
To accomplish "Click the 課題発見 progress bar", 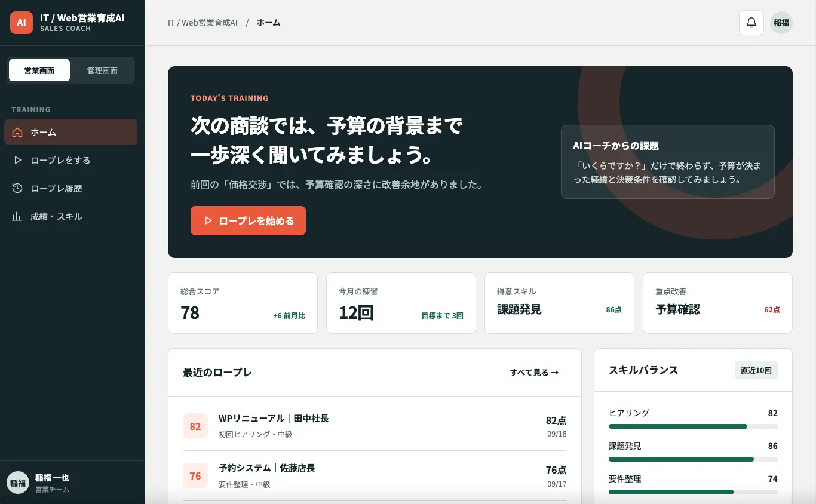I will point(693,459).
